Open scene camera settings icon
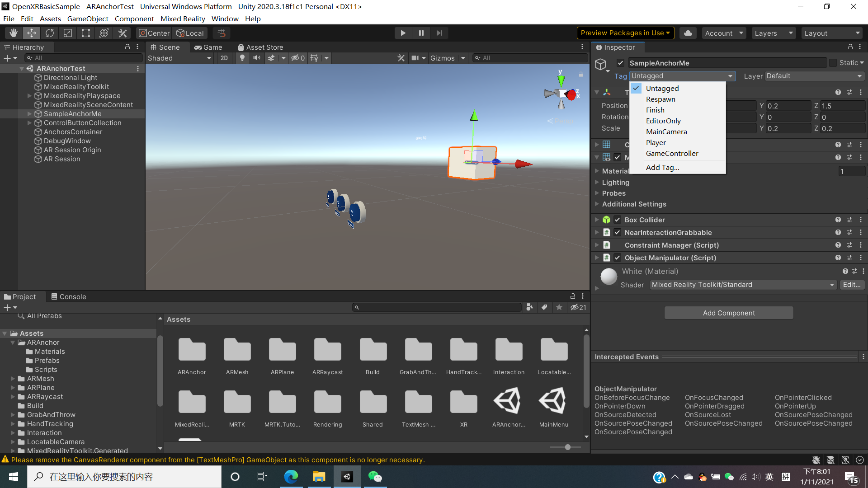This screenshot has width=868, height=488. tap(415, 58)
